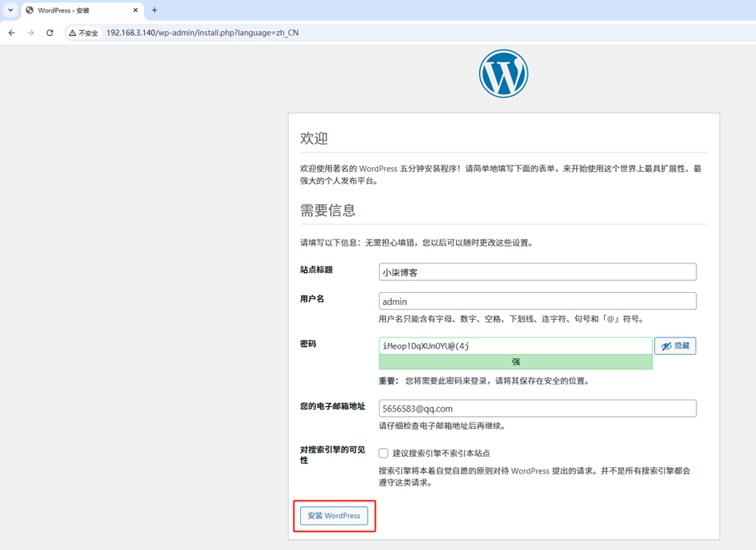This screenshot has width=756, height=550.
Task: Reload the install page
Action: click(x=49, y=33)
